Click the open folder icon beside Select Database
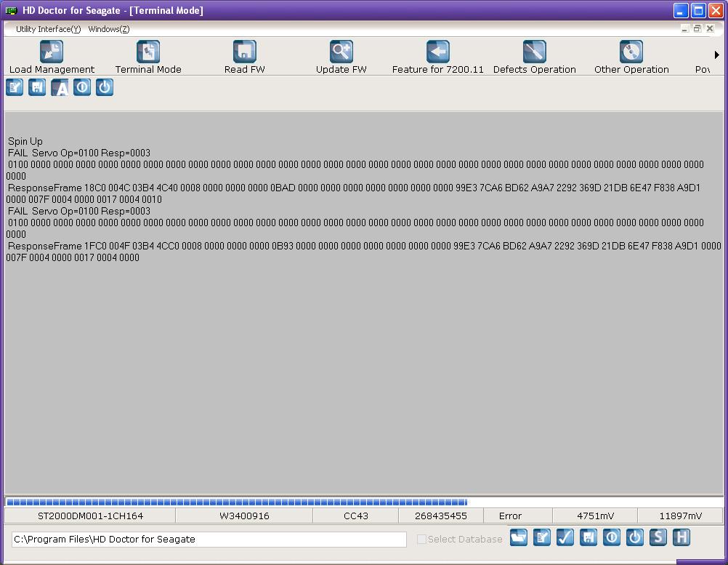Screen dimensions: 728x565 (519, 537)
